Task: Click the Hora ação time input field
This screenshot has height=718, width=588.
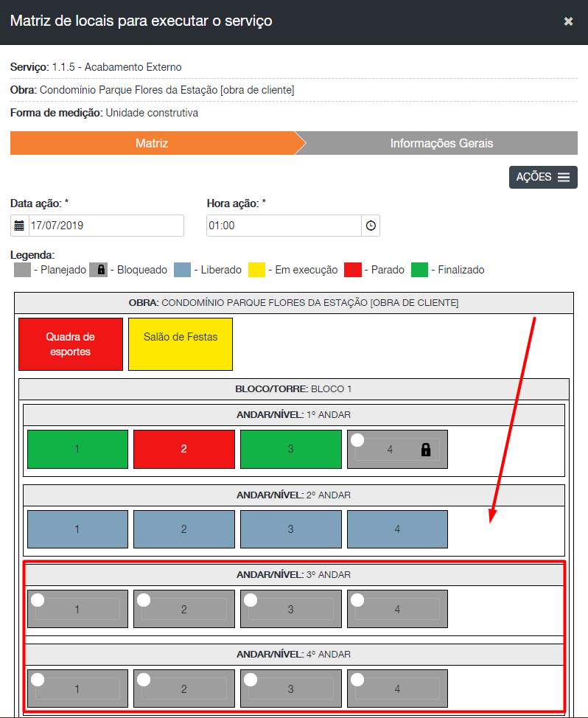Action: (284, 226)
